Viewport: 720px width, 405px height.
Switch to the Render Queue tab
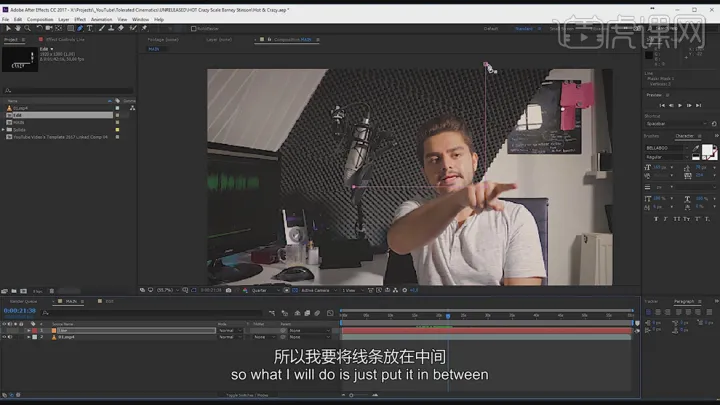[23, 301]
